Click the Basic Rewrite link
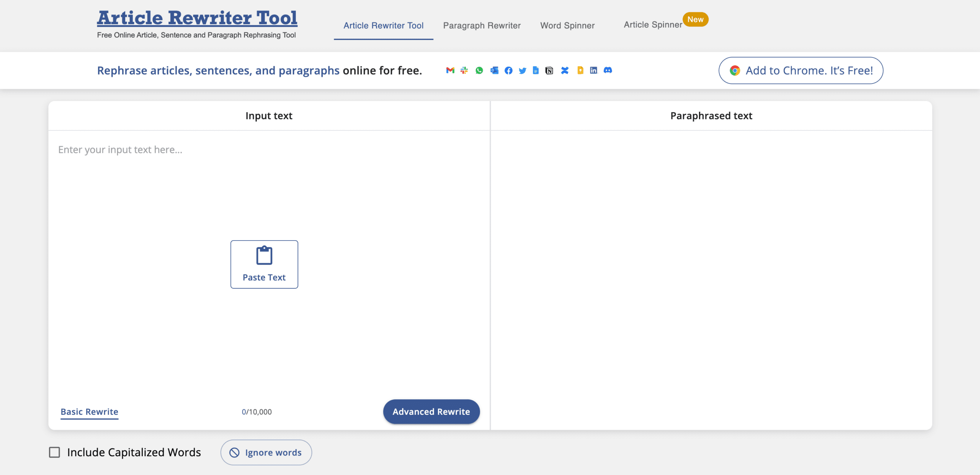The image size is (980, 475). pyautogui.click(x=89, y=412)
